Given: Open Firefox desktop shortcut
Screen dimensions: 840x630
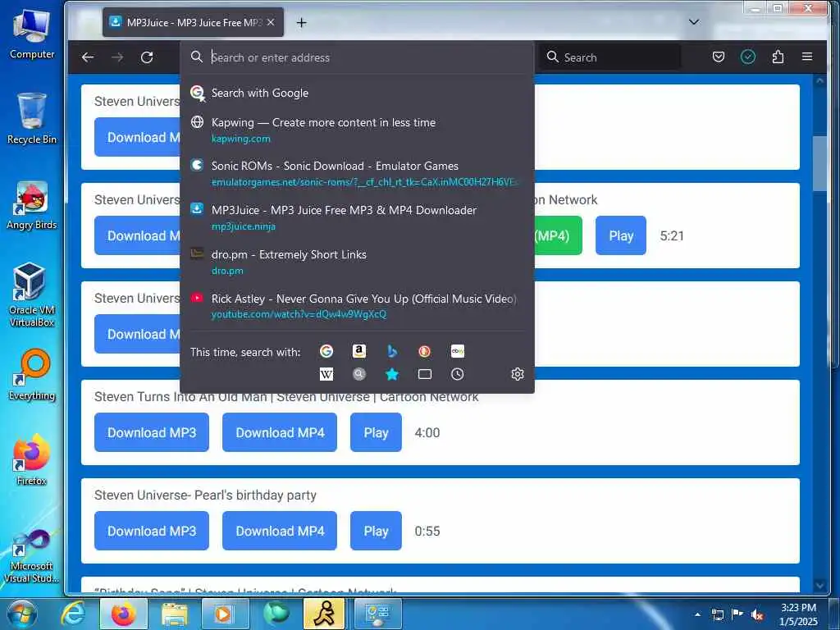Looking at the screenshot, I should click(x=31, y=459).
